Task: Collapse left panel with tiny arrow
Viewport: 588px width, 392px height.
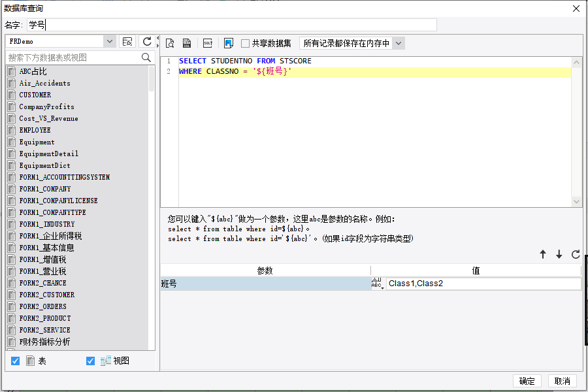Action: coord(158,38)
